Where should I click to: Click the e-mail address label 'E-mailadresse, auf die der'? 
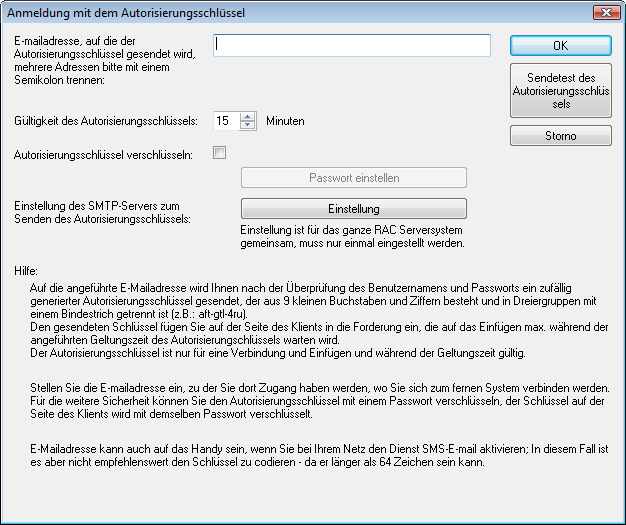(x=75, y=41)
